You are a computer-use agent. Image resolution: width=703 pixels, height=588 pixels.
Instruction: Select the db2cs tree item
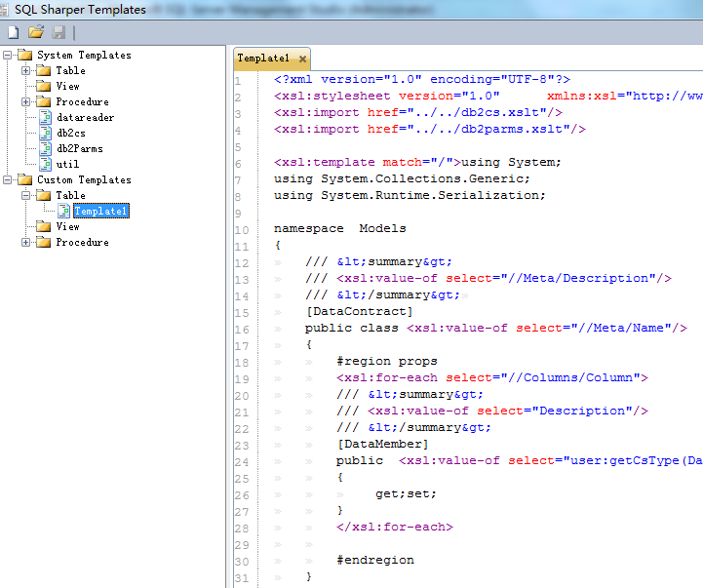(71, 134)
